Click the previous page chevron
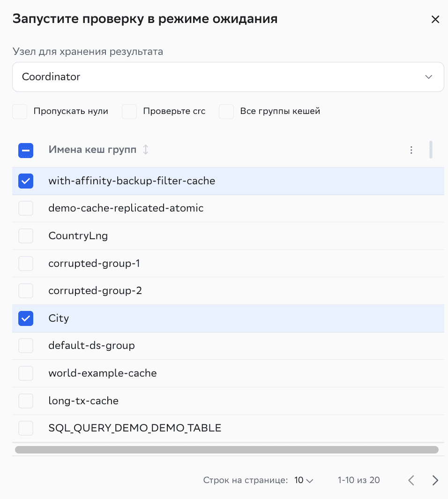This screenshot has width=448, height=499. click(411, 480)
